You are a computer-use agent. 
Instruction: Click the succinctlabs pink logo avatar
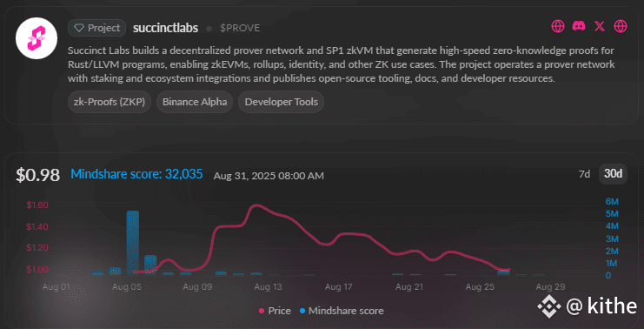(x=37, y=38)
